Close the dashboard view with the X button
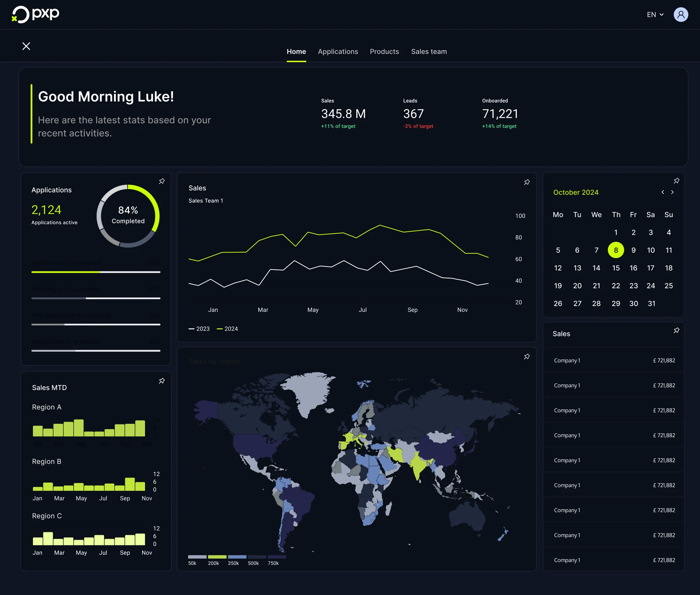 [x=26, y=46]
